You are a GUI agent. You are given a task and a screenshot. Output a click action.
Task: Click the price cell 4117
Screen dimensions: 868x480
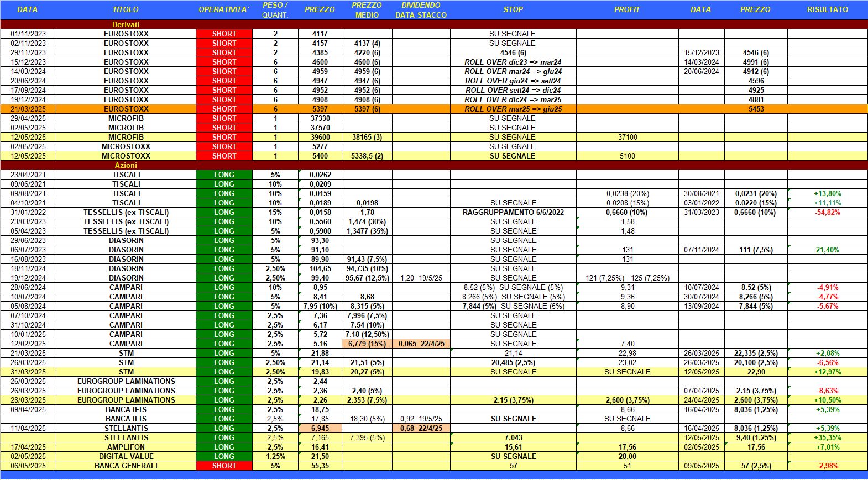[x=320, y=34]
